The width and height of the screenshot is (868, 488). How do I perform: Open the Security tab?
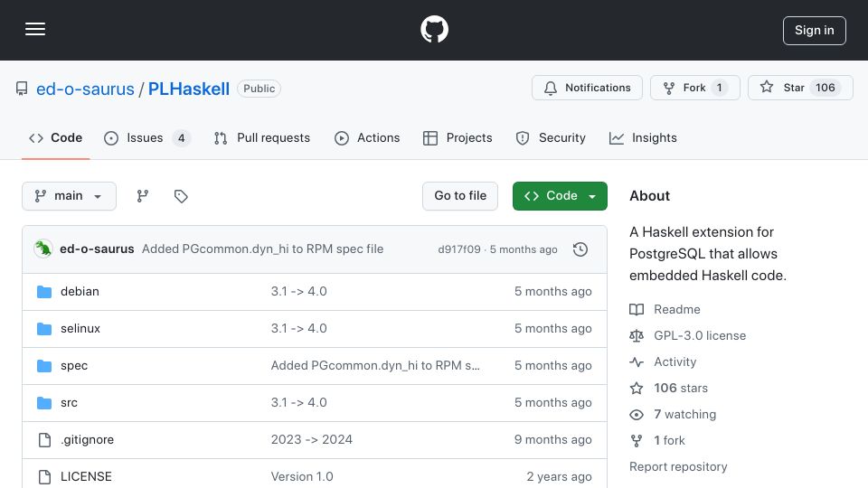click(x=551, y=137)
